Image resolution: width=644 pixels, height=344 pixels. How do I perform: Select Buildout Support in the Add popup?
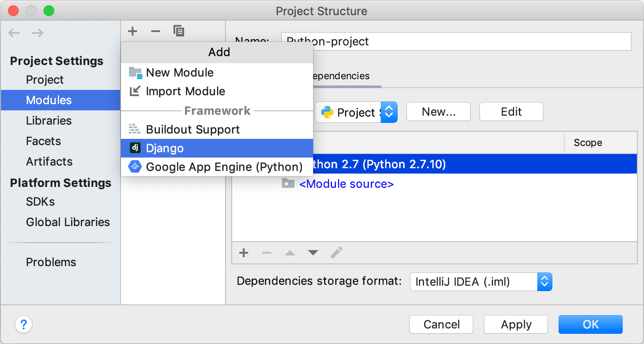coord(193,129)
